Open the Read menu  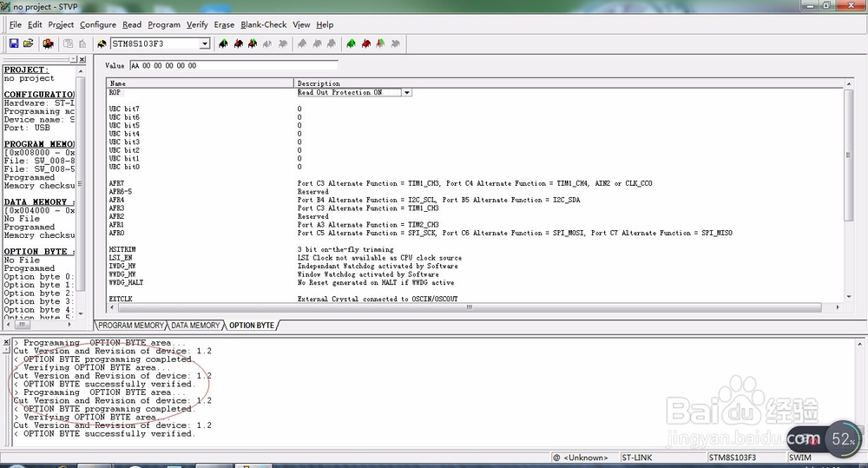132,24
